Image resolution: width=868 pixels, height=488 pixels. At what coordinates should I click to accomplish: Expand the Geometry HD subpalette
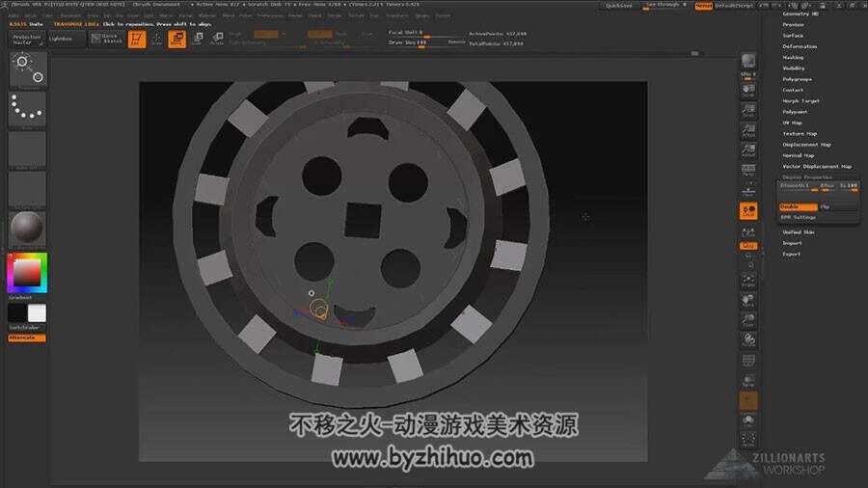(x=800, y=14)
